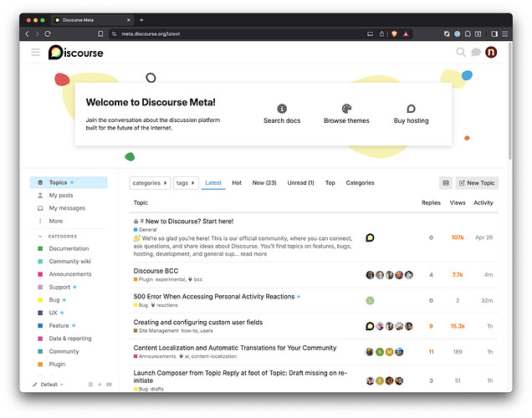The height and width of the screenshot is (418, 532).
Task: Select the Community wiki category
Action: pyautogui.click(x=69, y=262)
